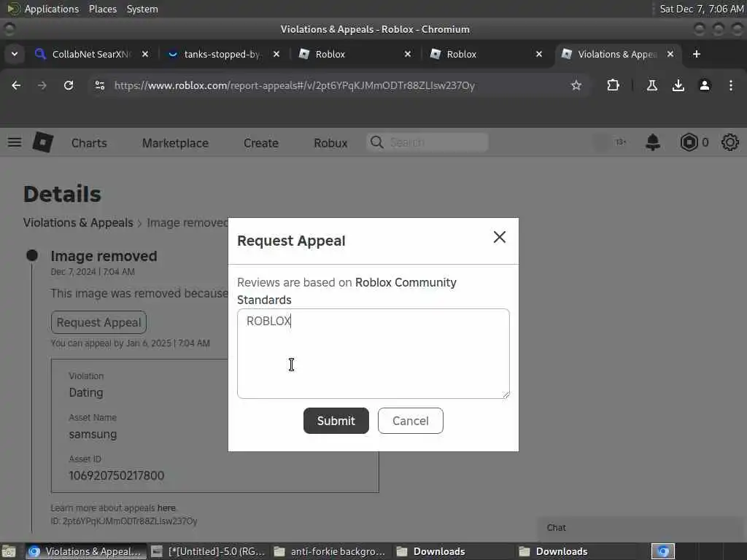Switch to Untitled GIMP window in taskbar
Screen dimensions: 747x560
209,551
